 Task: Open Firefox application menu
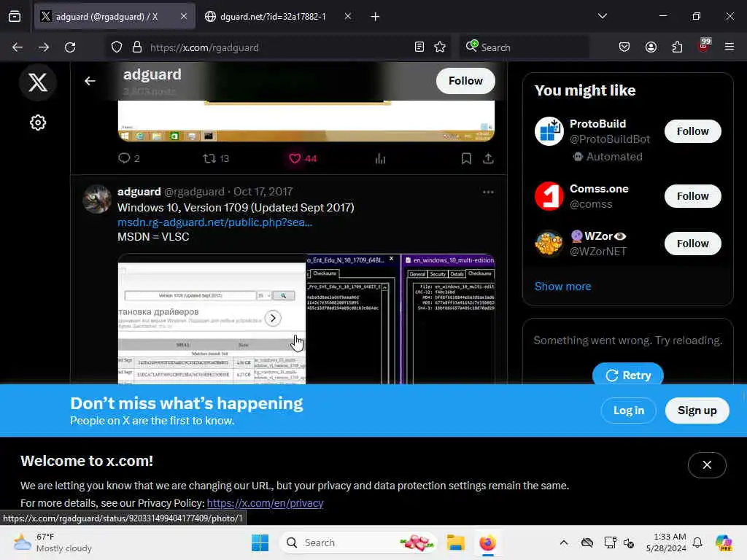coord(729,47)
